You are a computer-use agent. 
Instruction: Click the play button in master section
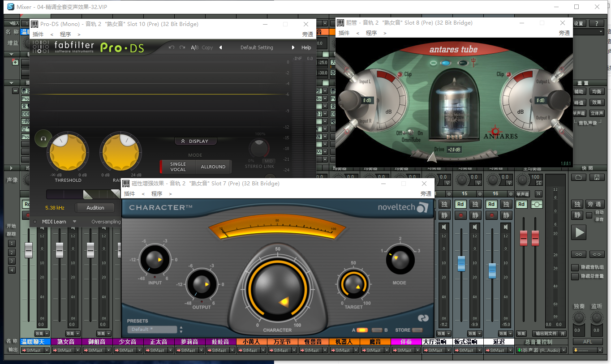(x=580, y=232)
